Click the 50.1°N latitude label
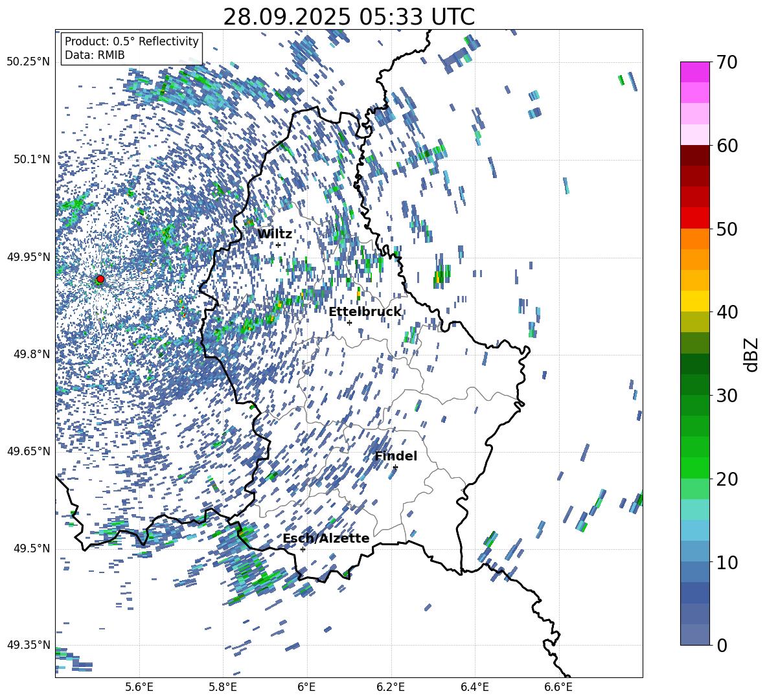 coord(32,159)
